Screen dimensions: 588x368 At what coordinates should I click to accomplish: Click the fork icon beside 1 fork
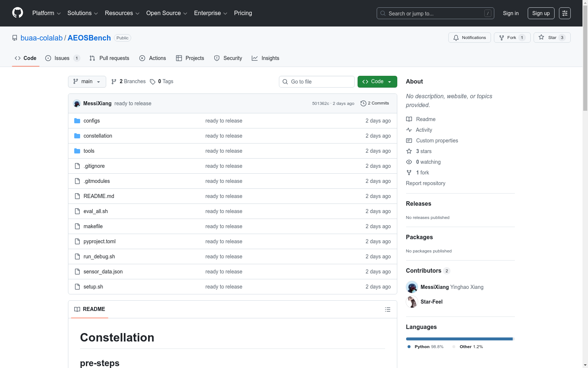point(409,173)
